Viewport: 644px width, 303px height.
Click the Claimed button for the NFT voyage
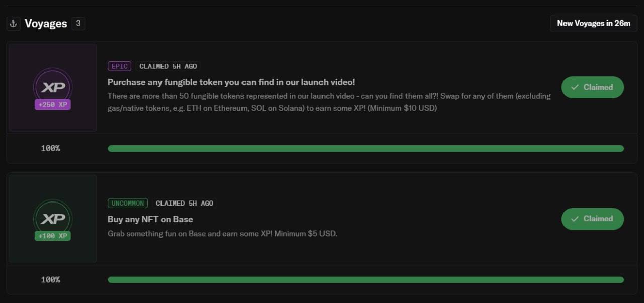593,219
